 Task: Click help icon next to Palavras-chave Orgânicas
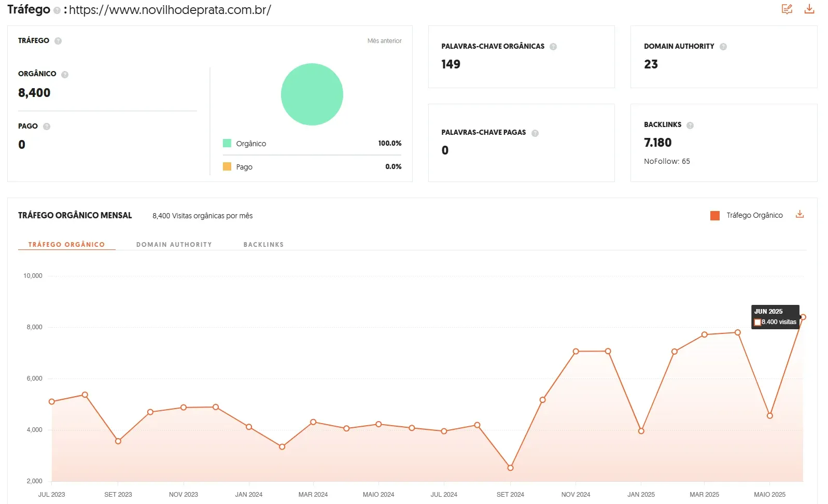pyautogui.click(x=553, y=47)
